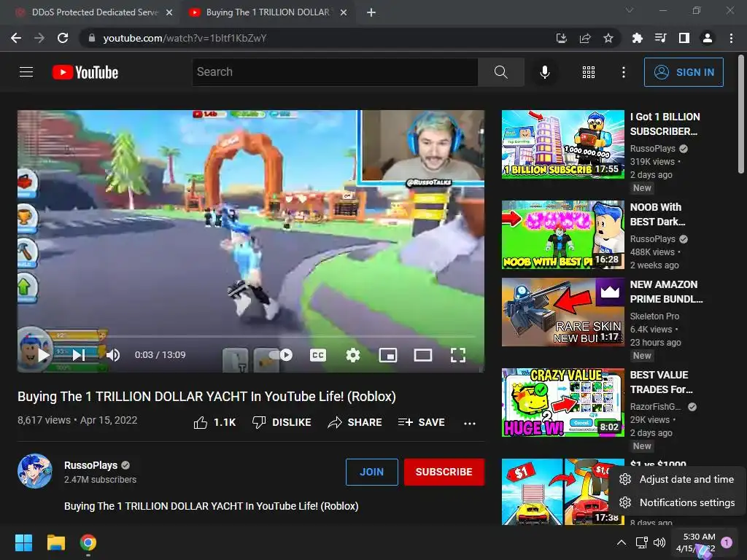Select Buying The 1 TRILLION DOLLAR tab
The width and height of the screenshot is (747, 560).
(267, 12)
